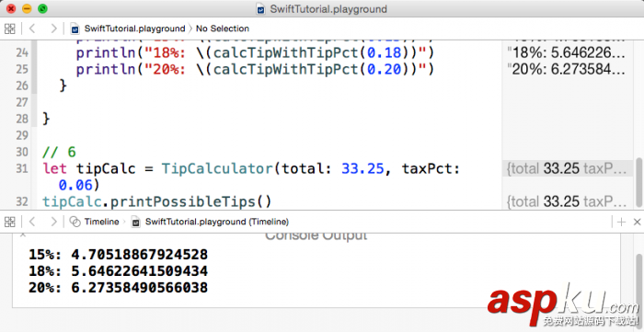Click TipCalculator type name on line 31
644x332 pixels.
click(217, 168)
